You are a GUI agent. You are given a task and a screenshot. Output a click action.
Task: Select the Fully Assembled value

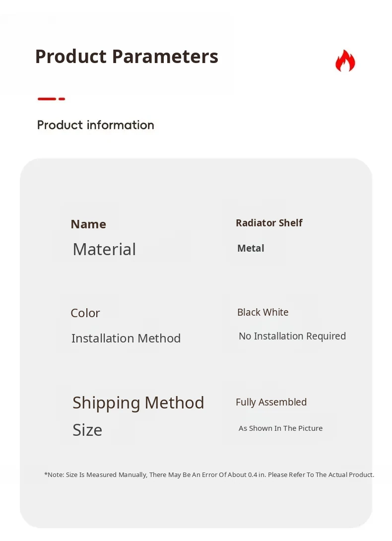(271, 402)
